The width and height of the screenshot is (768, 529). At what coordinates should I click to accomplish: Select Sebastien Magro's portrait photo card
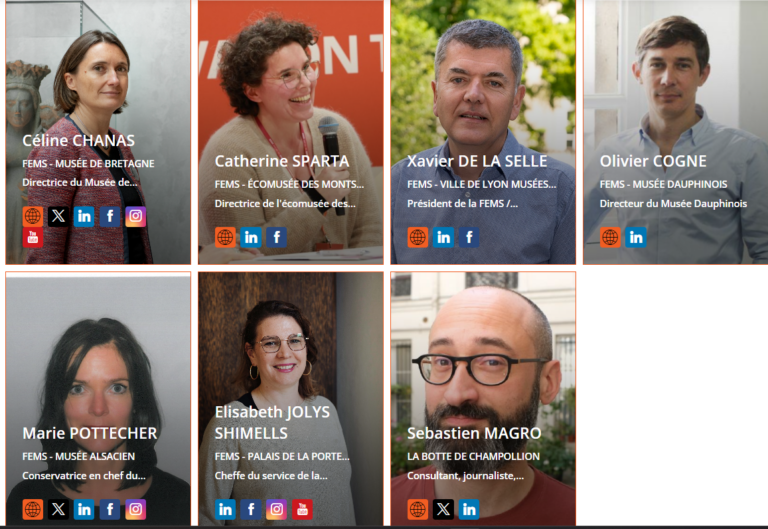(x=483, y=399)
